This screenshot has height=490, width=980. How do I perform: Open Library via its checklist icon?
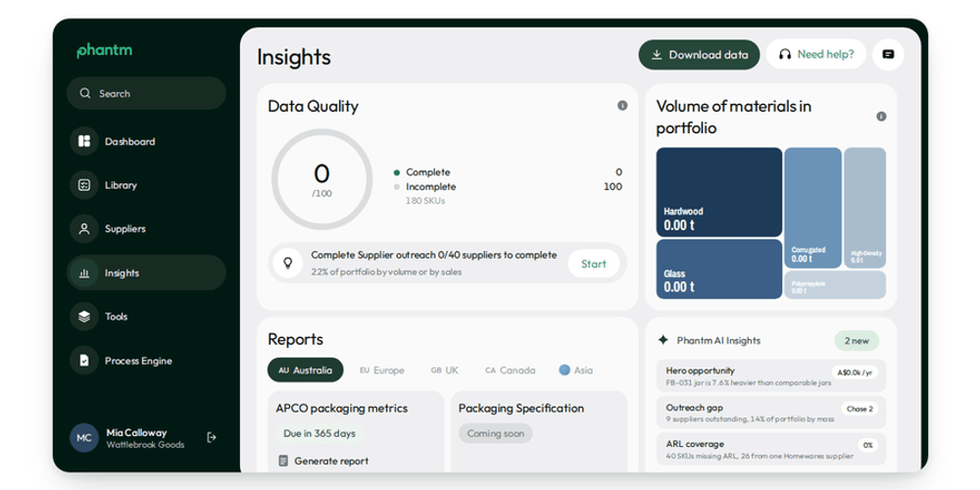click(83, 185)
